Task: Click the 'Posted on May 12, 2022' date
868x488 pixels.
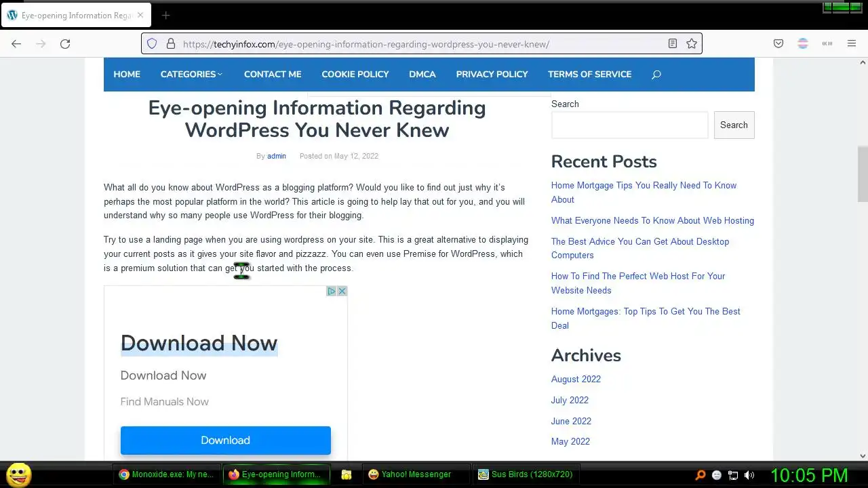Action: pos(339,156)
